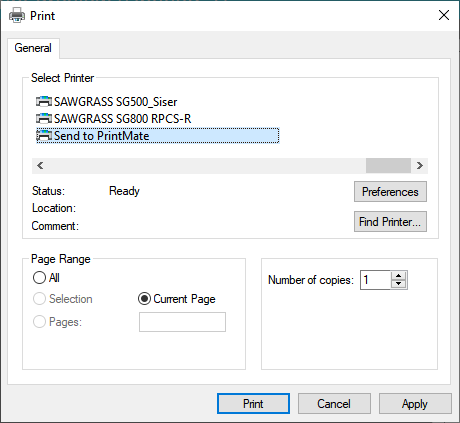Viewport: 460px width, 423px height.
Task: Click the printer icon in the title bar
Action: (17, 15)
